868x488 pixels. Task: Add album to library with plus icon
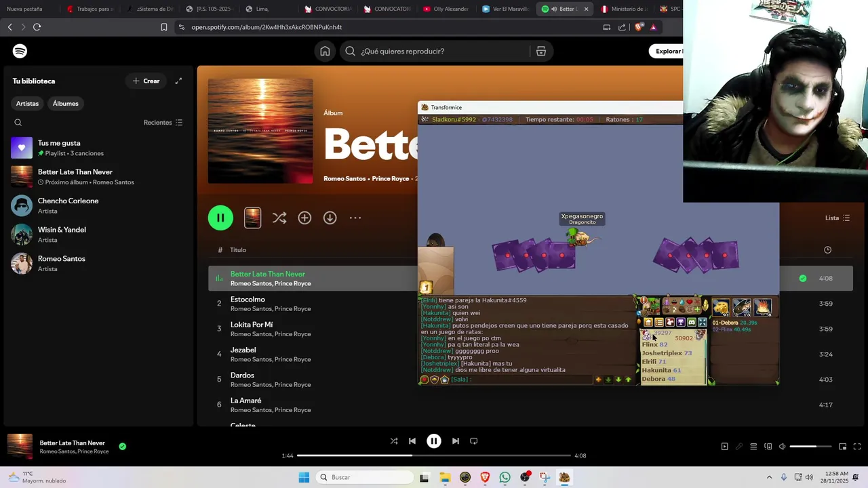coord(304,218)
